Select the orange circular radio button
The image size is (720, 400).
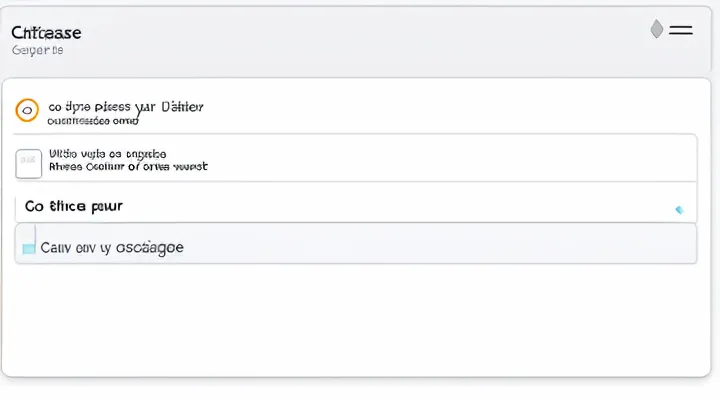coord(28,110)
